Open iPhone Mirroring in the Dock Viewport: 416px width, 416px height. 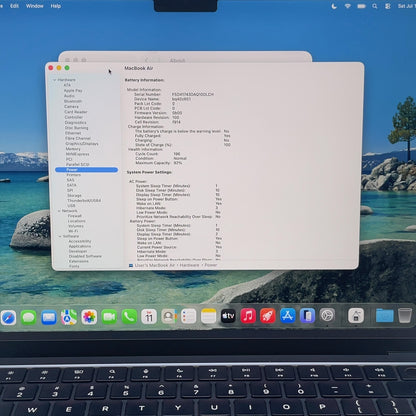tap(307, 316)
